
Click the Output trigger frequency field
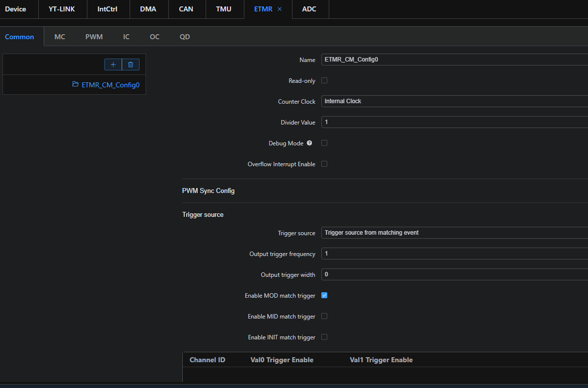click(x=454, y=254)
